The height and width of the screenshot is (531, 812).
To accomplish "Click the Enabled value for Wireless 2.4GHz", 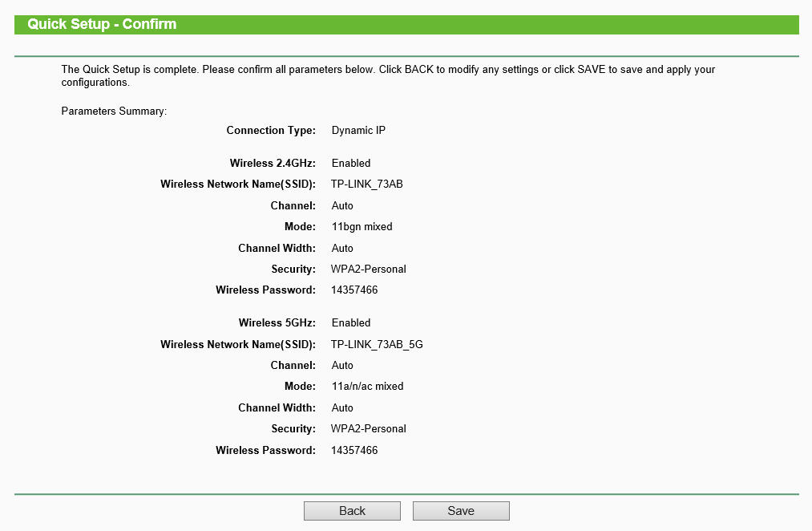I will [x=351, y=163].
